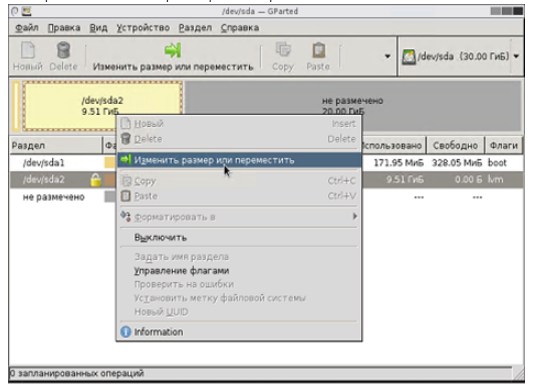Open the Устройство menu
537x389 pixels.
point(143,28)
